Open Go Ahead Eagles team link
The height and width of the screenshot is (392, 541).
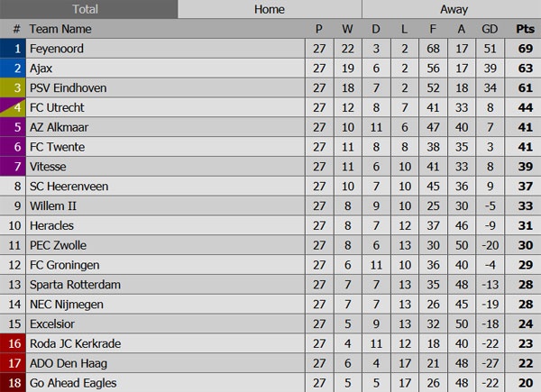72,383
